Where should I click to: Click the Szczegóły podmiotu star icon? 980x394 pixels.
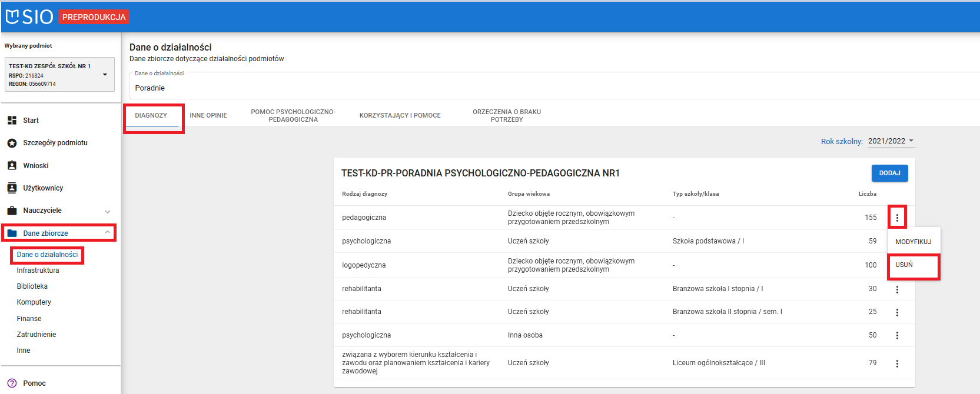(x=12, y=143)
